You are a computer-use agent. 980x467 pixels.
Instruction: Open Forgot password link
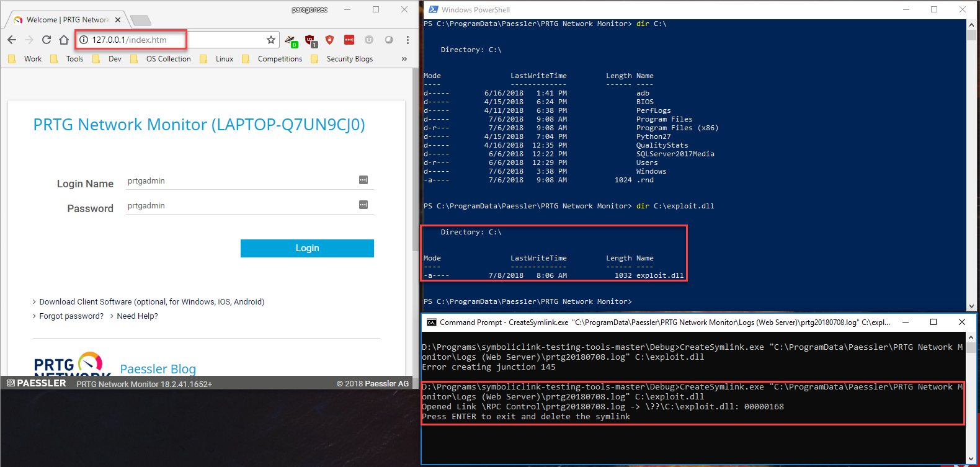pyautogui.click(x=71, y=316)
